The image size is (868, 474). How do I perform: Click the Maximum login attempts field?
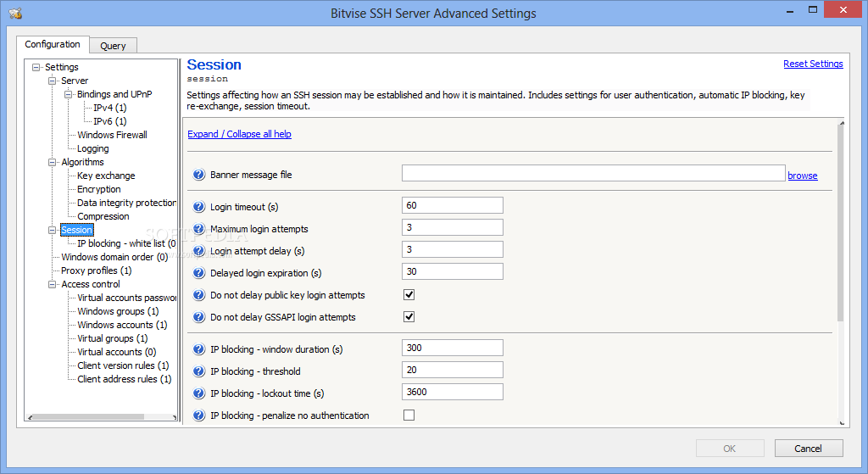[x=453, y=227]
